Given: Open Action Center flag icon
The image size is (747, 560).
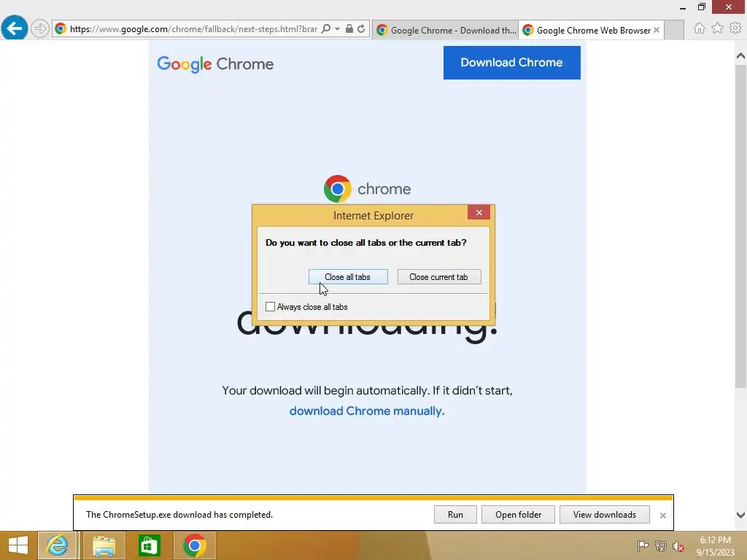Looking at the screenshot, I should click(x=643, y=545).
